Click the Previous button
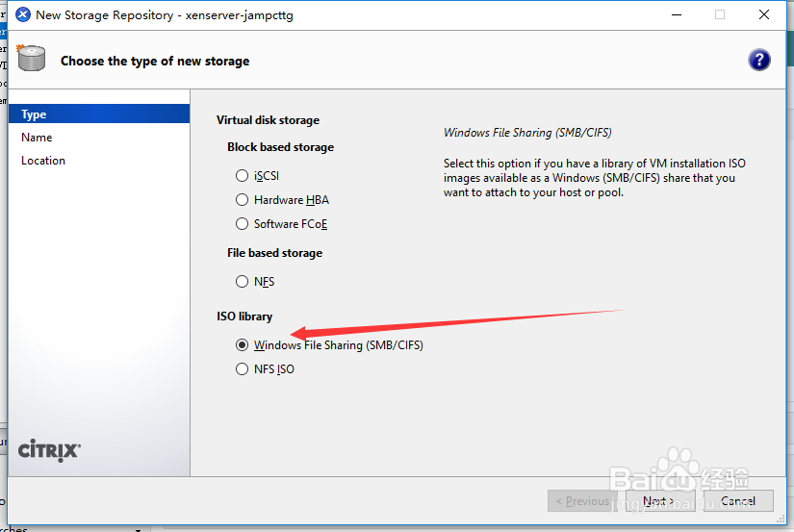Image resolution: width=794 pixels, height=532 pixels. point(582,500)
